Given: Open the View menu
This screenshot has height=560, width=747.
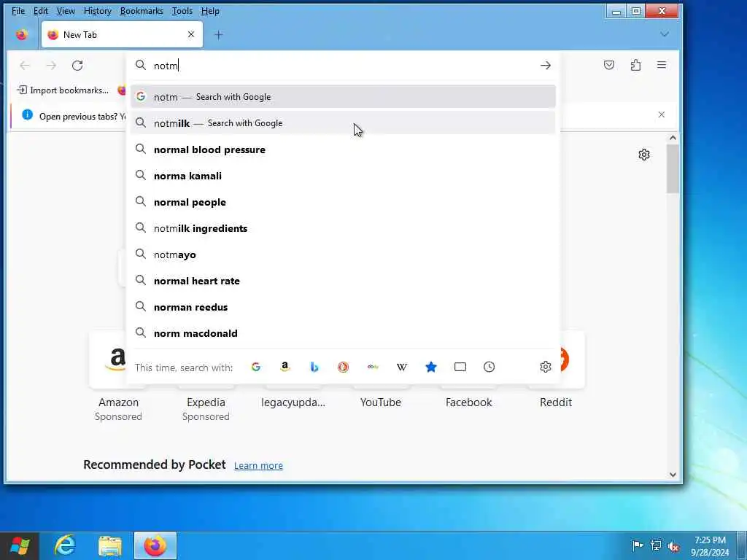Looking at the screenshot, I should pyautogui.click(x=66, y=10).
